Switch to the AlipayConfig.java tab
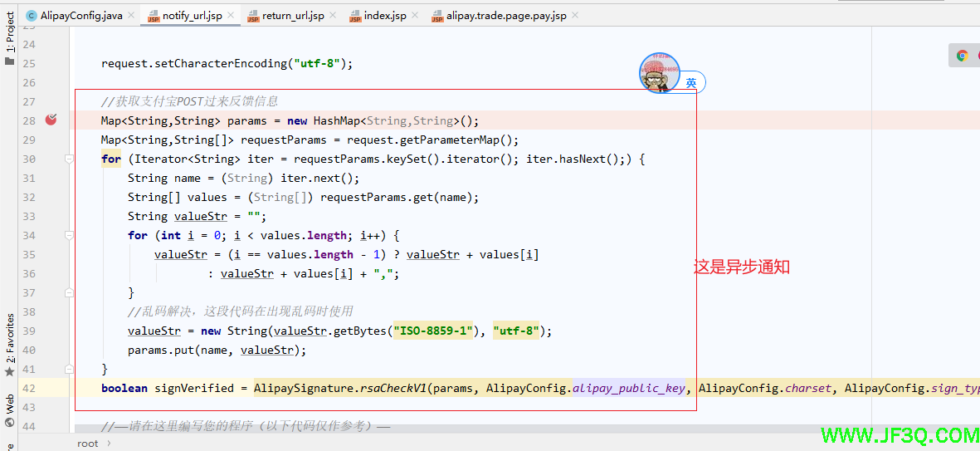This screenshot has height=451, width=980. [x=74, y=16]
